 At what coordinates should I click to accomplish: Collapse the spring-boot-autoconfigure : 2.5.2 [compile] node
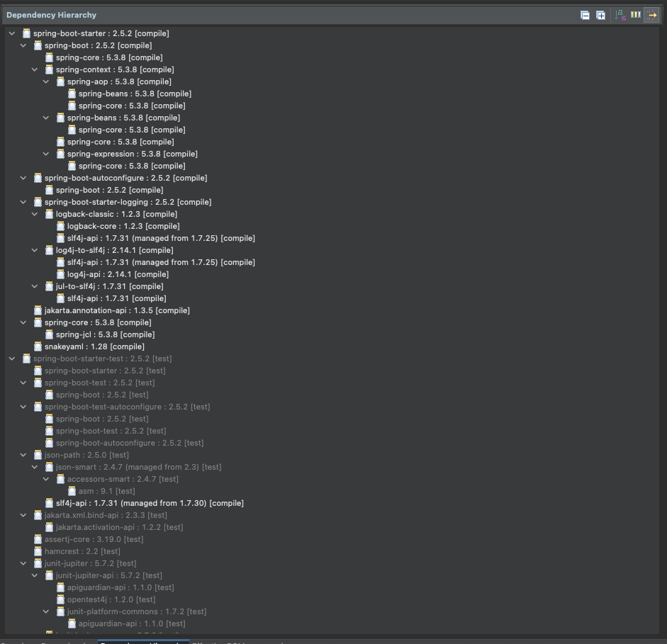tap(23, 178)
